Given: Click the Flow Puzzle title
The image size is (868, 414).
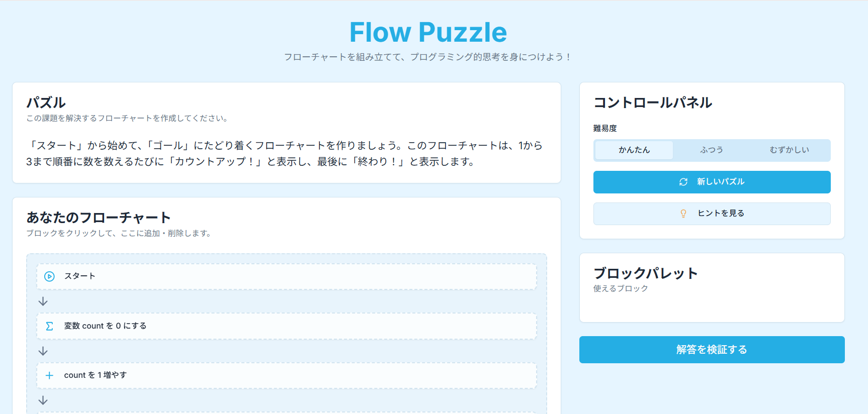Looking at the screenshot, I should pos(428,32).
